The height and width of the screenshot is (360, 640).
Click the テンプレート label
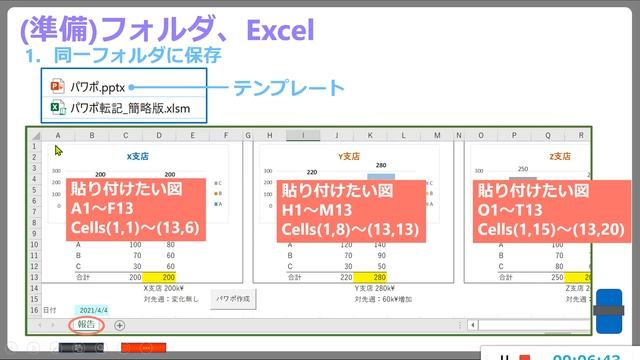(x=289, y=88)
